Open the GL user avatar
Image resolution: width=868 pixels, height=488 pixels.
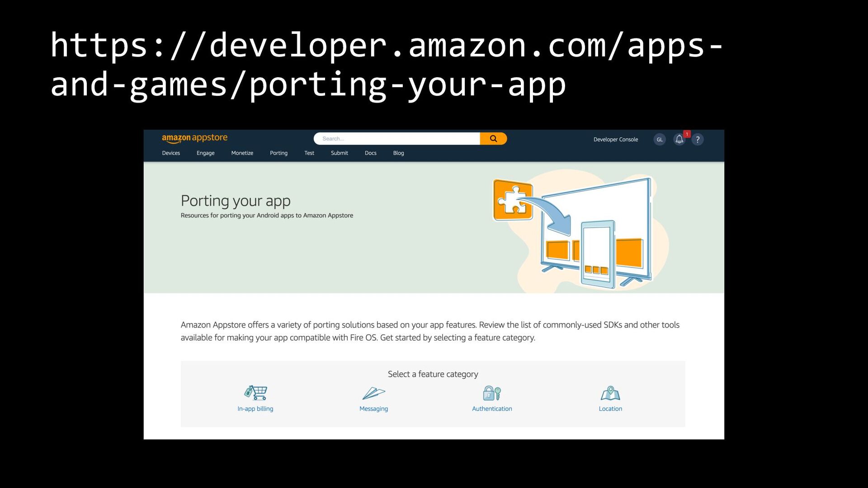coord(660,140)
